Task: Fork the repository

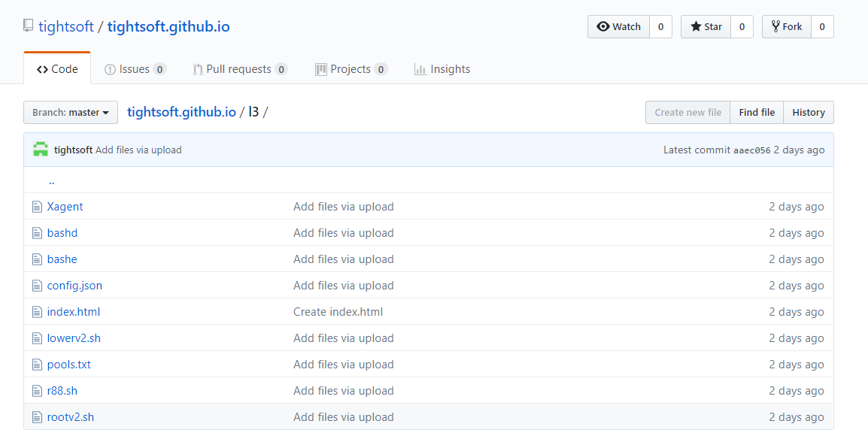Action: (x=787, y=26)
